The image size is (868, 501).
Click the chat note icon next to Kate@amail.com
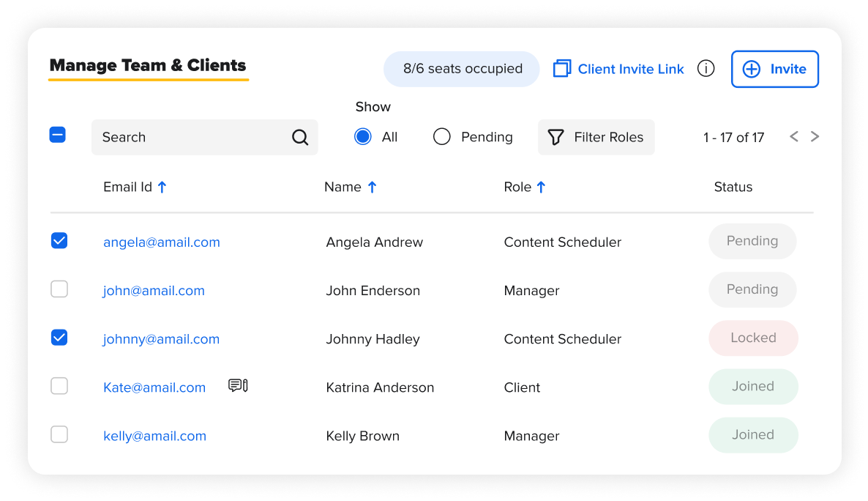[238, 385]
